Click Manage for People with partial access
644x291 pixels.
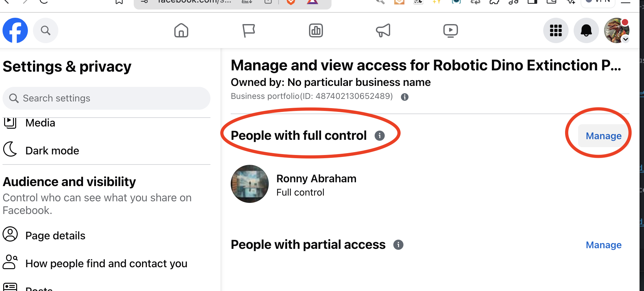[x=603, y=245]
